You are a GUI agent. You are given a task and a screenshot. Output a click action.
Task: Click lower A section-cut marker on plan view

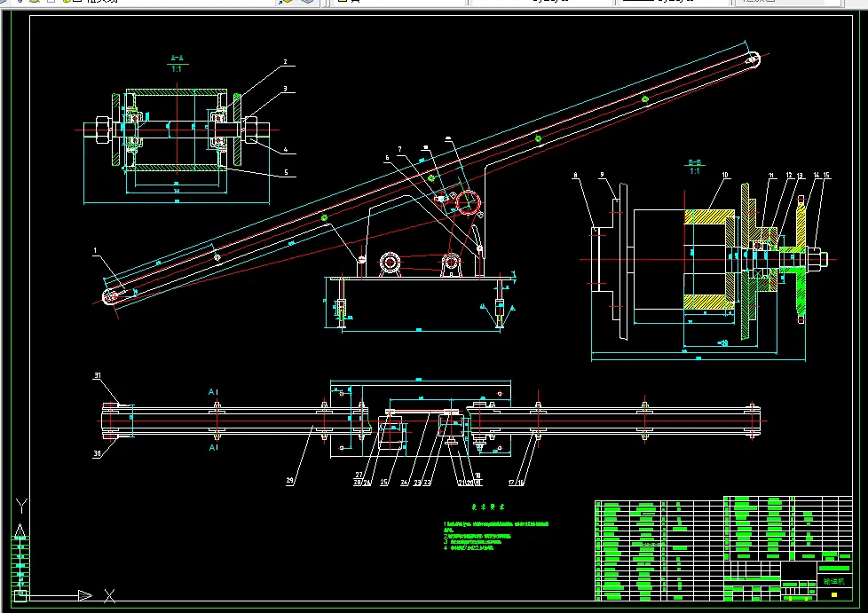click(213, 447)
